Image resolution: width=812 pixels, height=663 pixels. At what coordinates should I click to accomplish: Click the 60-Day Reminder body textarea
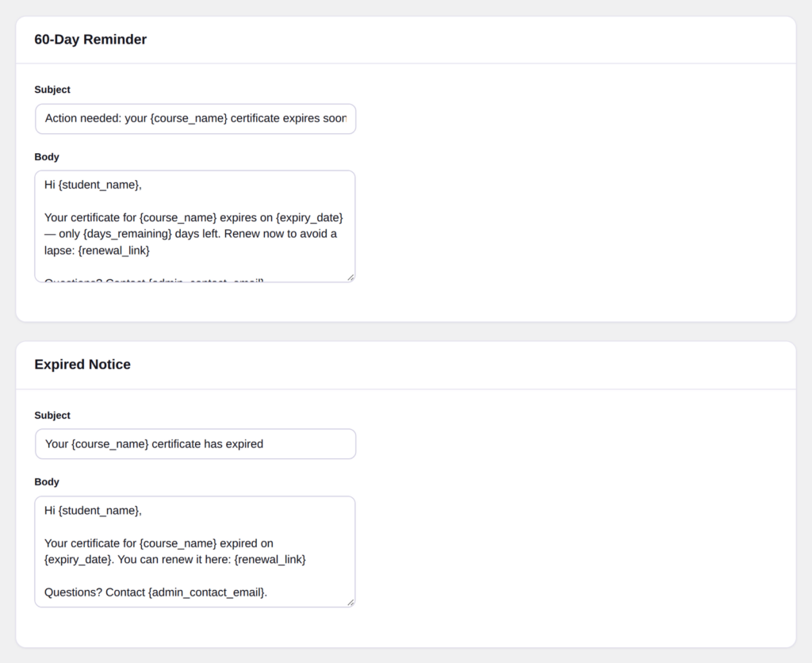tap(195, 226)
